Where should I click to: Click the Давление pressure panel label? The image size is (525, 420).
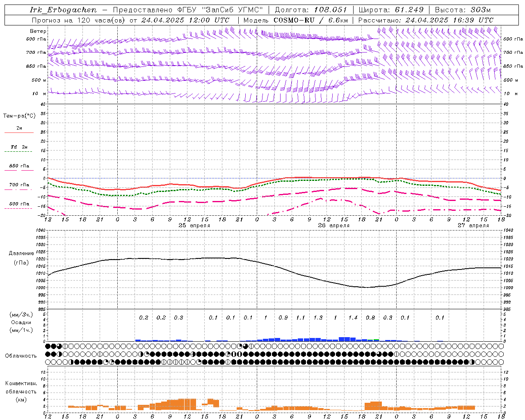coord(21,253)
